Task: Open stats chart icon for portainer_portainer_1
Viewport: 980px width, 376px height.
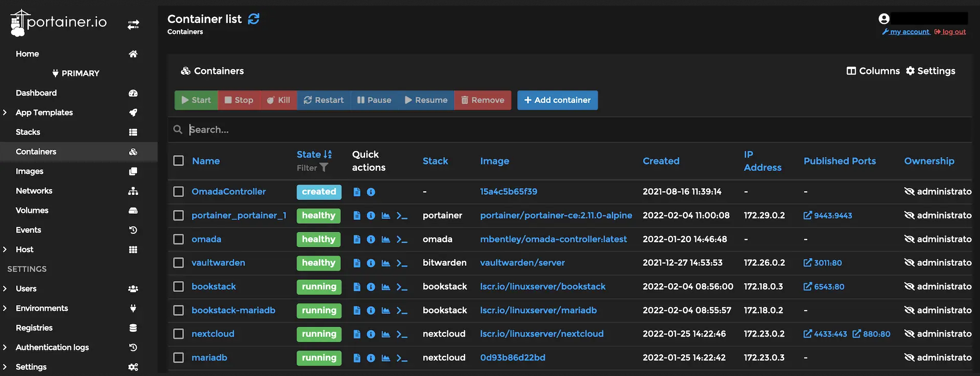Action: point(386,216)
